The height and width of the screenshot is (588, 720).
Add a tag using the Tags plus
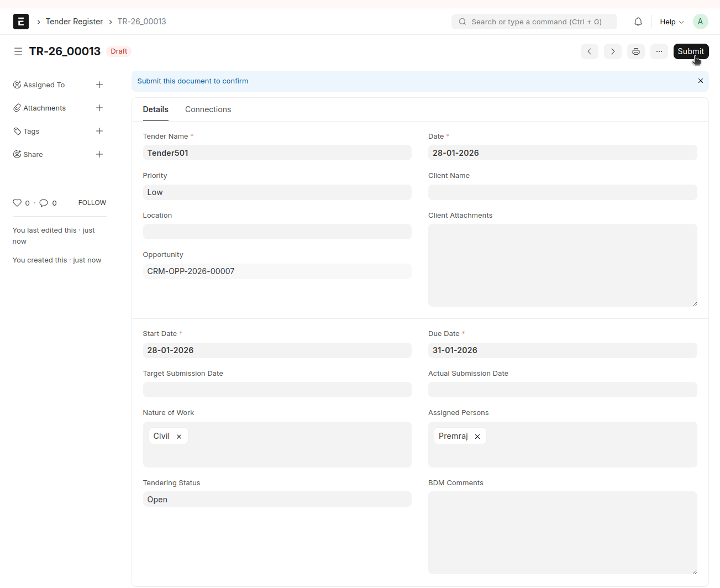[x=99, y=131]
